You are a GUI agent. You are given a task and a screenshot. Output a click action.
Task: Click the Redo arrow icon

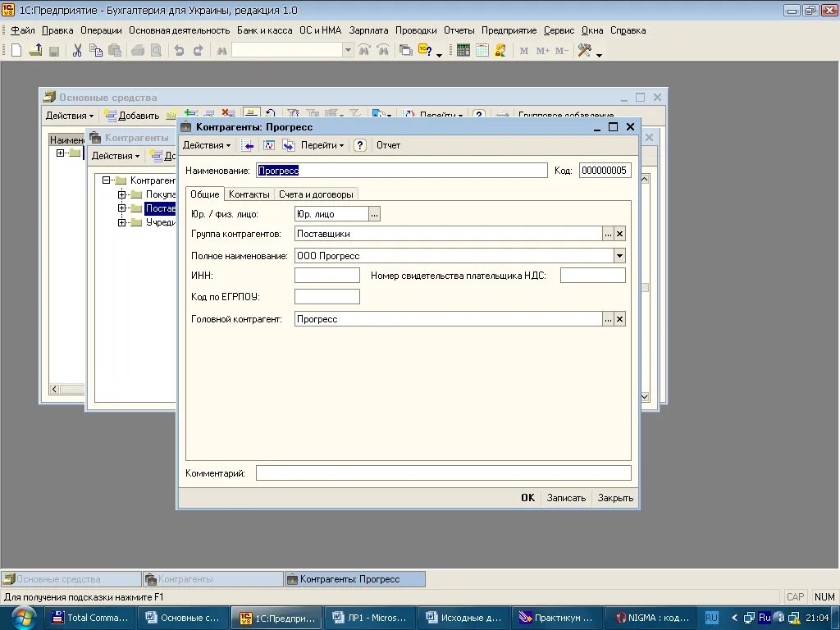click(199, 50)
